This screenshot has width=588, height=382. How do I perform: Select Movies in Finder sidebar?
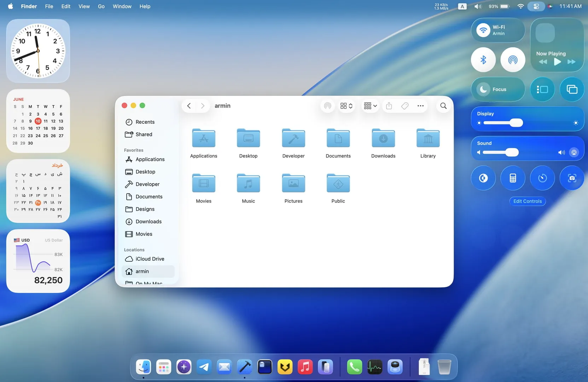coord(149,234)
